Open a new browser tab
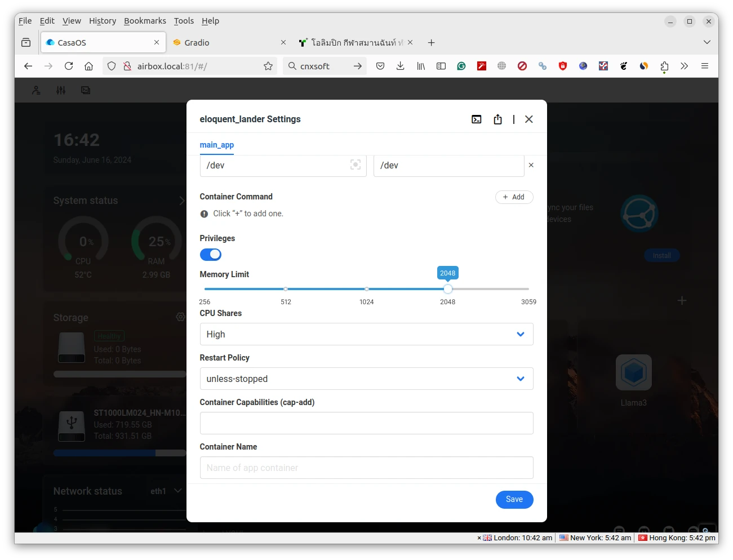 [x=432, y=42]
